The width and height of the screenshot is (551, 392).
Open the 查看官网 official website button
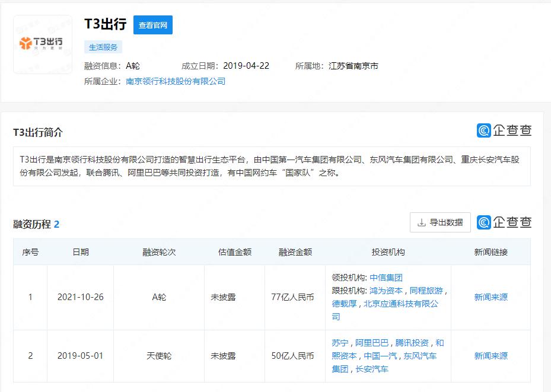click(153, 25)
